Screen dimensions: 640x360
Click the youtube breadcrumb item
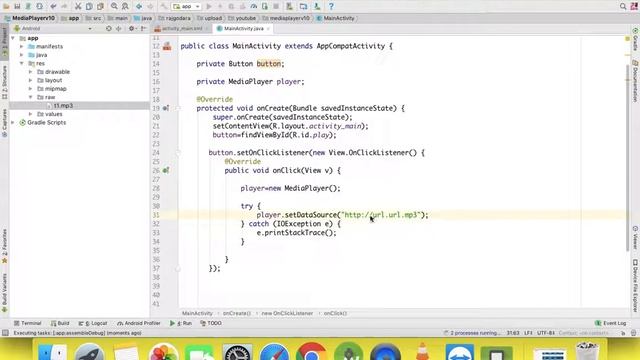coord(242,18)
